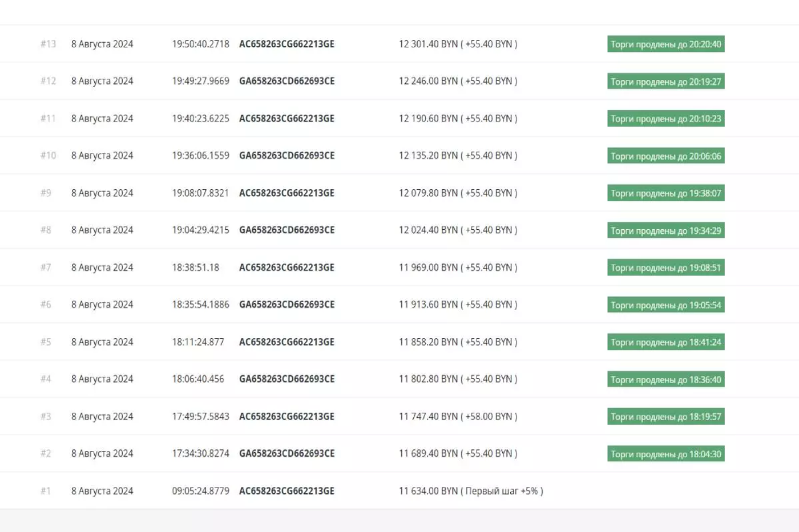Click the 11 747.40 BYN (+58.00 BYN) amount
Screen dimensions: 799x532
pos(458,416)
